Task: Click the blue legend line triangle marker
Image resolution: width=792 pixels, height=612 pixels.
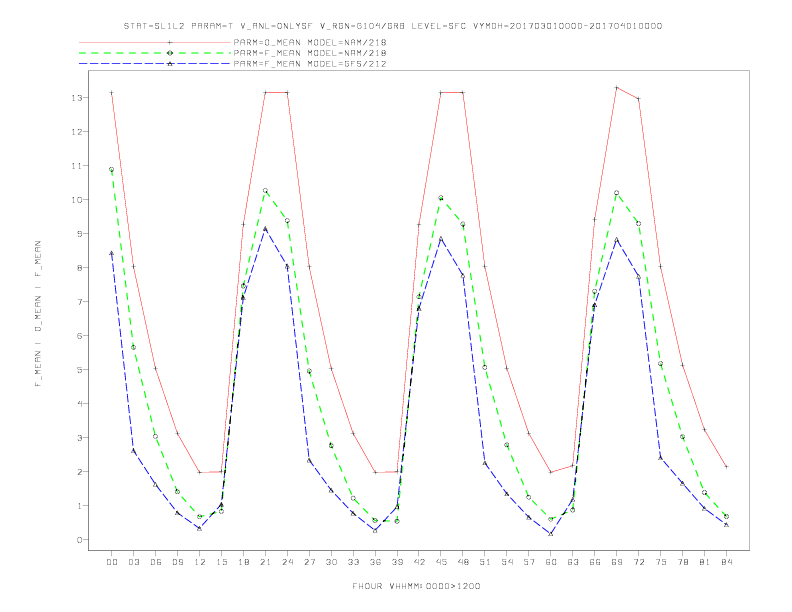Action: (170, 64)
